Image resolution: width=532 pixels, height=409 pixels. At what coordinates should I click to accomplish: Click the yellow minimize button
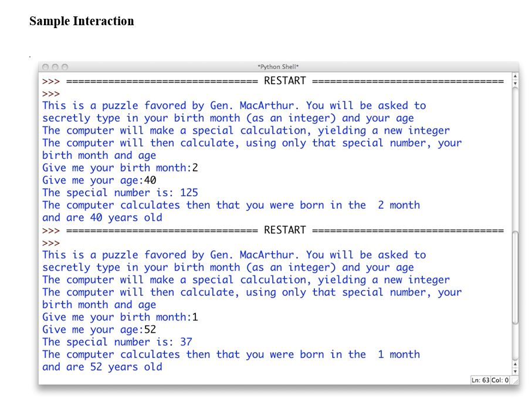pyautogui.click(x=54, y=67)
